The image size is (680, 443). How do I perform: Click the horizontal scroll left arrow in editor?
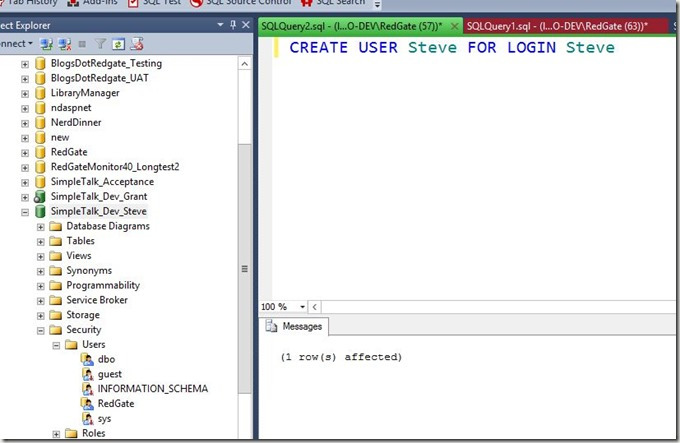click(314, 307)
